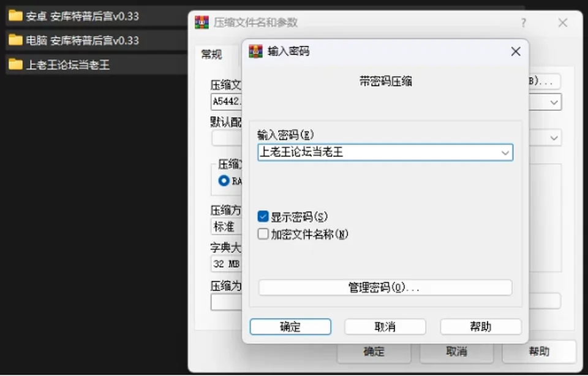Click 帮助 in the 压缩文件名和参数 window

point(539,352)
